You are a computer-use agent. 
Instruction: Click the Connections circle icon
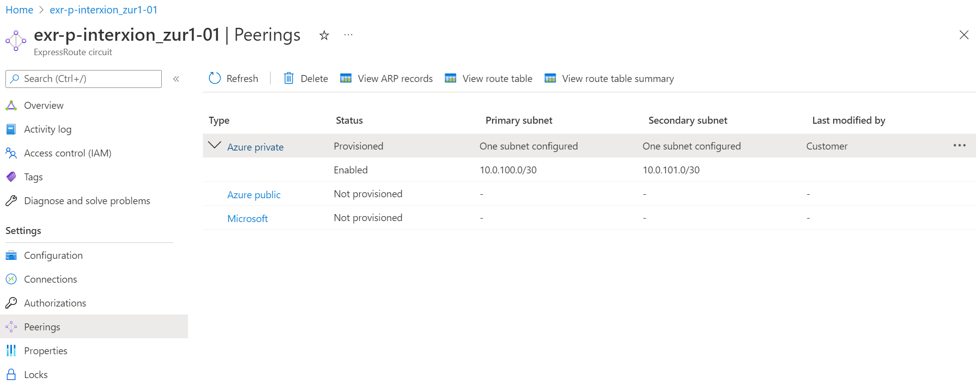tap(11, 279)
